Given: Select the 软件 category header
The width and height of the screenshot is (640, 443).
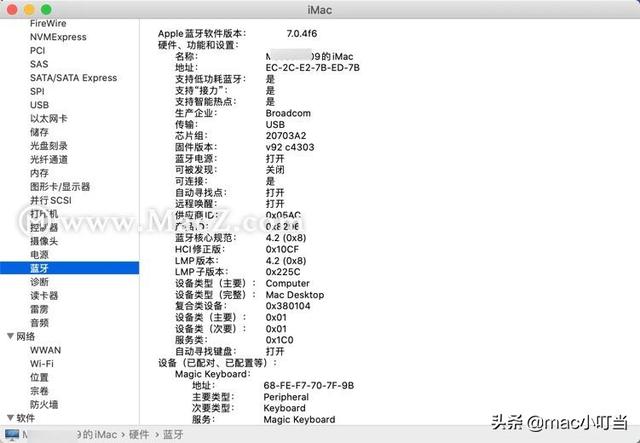Looking at the screenshot, I should pyautogui.click(x=26, y=418).
